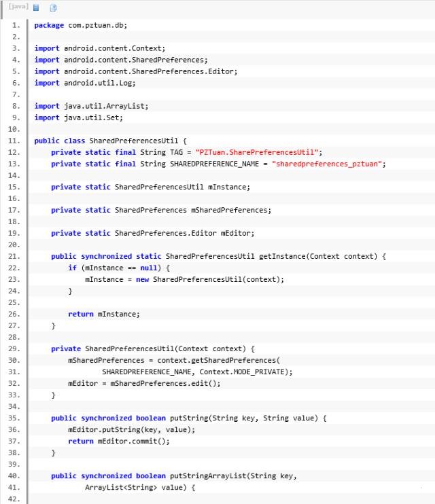This screenshot has width=435, height=504.
Task: Click the return mEditor.commit() statement
Action: [118, 441]
